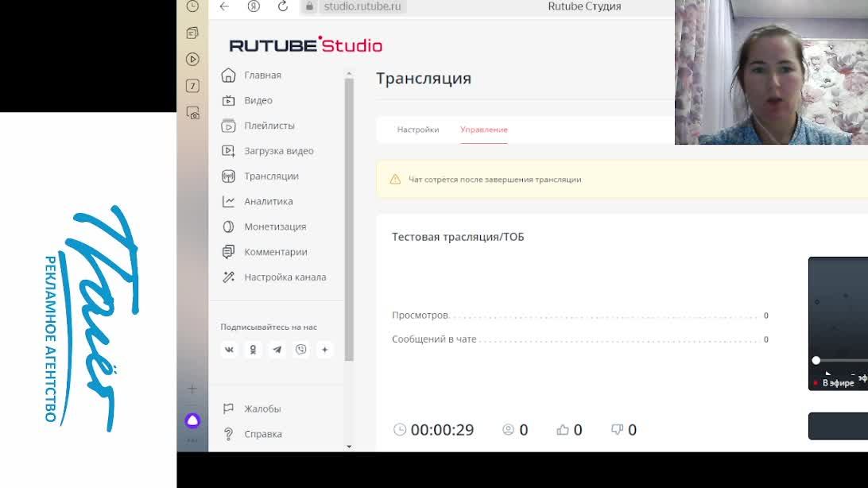Click the sidebar scroll down arrow
The height and width of the screenshot is (488, 868).
click(x=349, y=447)
